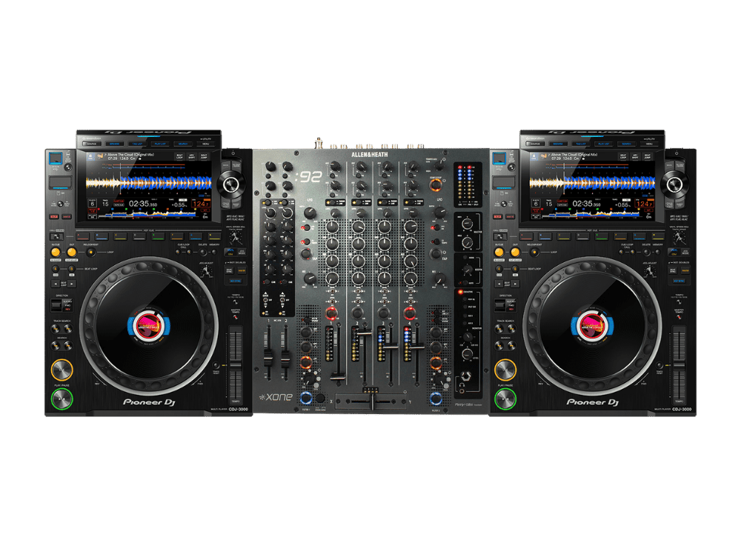The image size is (741, 560).
Task: Open the Menu tab on right CDJ screen
Action: click(648, 144)
